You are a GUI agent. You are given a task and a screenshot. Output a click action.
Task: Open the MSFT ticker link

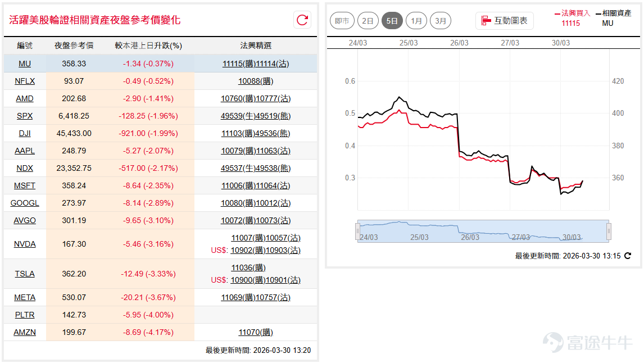(x=25, y=185)
